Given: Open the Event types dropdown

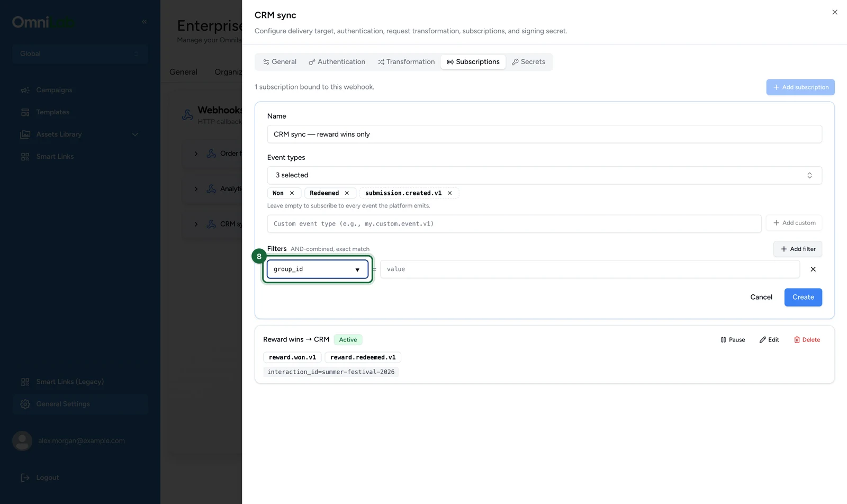Looking at the screenshot, I should 544,175.
